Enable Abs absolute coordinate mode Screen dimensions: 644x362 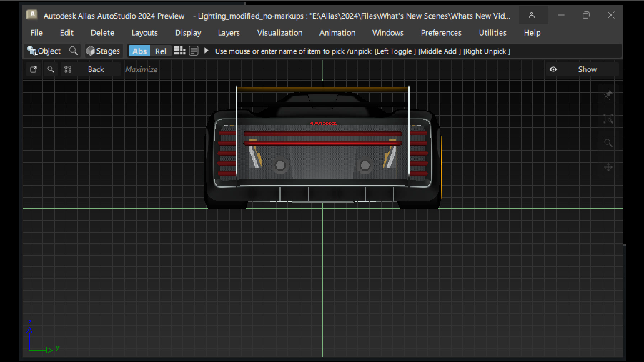point(139,51)
